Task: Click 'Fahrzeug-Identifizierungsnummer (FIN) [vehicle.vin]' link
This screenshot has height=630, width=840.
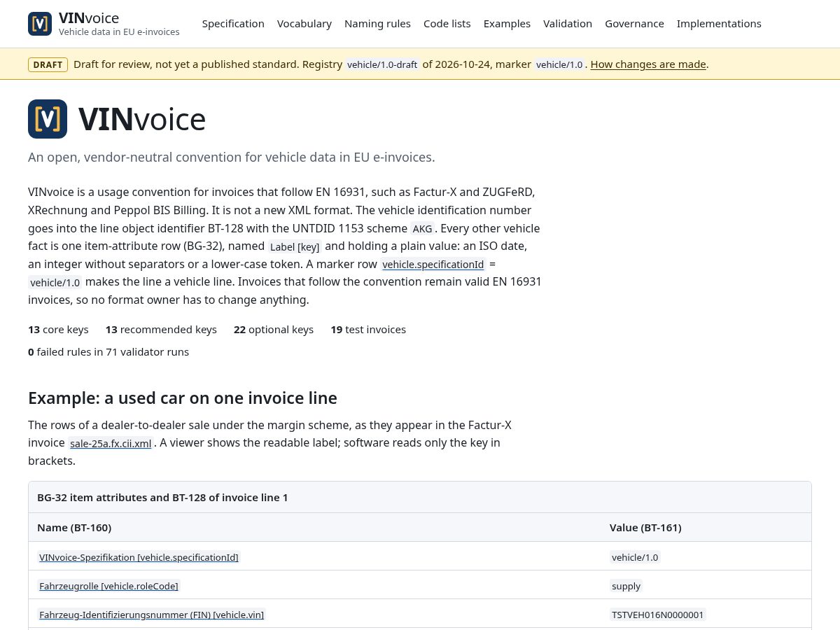Action: click(151, 615)
